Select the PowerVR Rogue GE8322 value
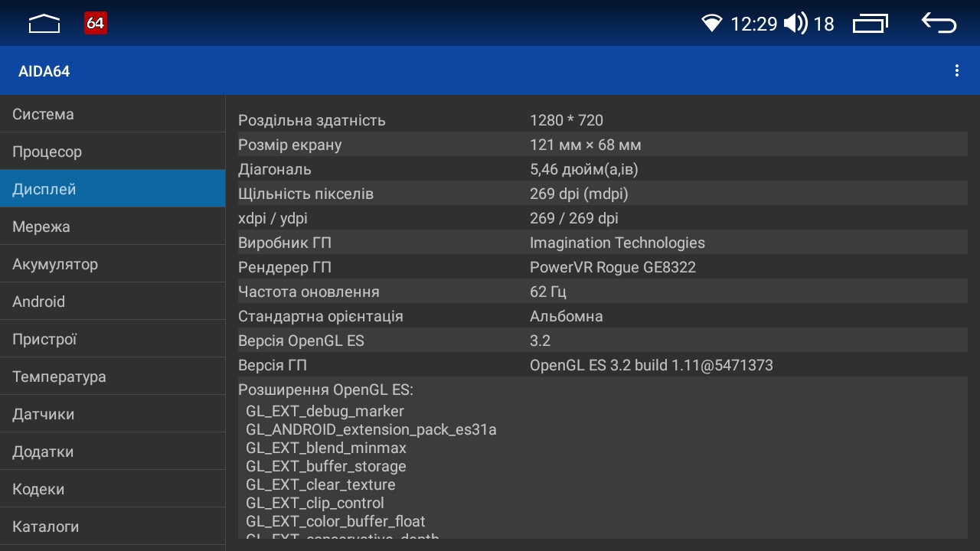 tap(612, 267)
